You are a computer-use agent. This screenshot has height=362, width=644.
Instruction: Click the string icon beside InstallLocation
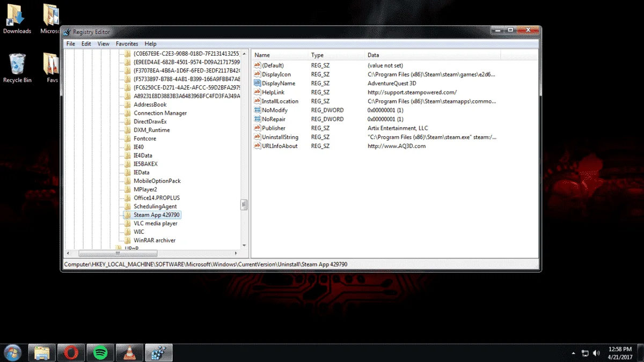pos(257,101)
